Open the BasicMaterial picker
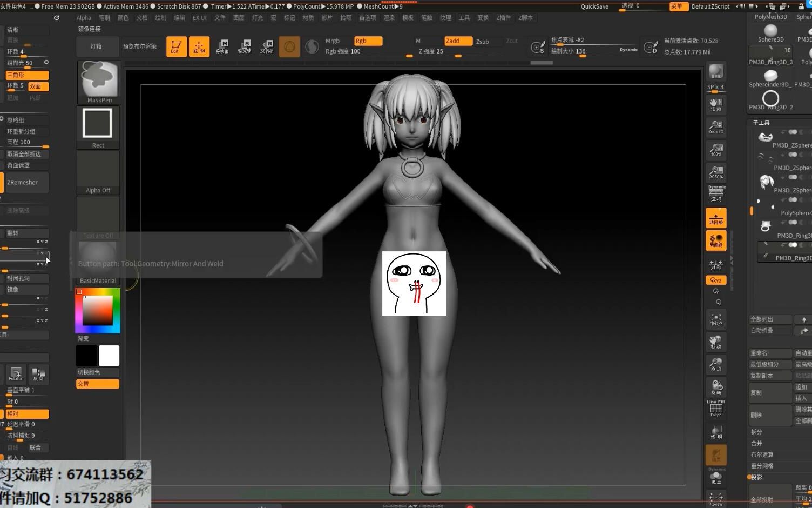 [x=98, y=263]
